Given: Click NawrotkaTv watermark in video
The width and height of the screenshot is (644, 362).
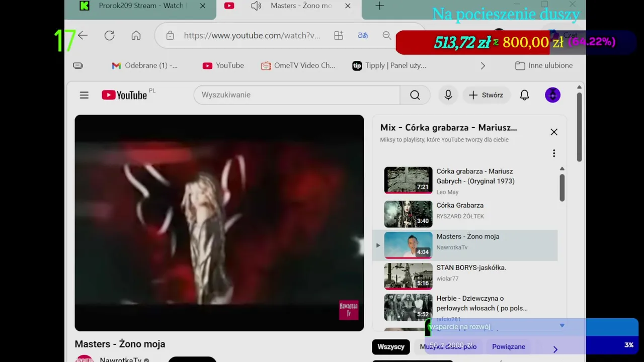Looking at the screenshot, I should pos(349,310).
